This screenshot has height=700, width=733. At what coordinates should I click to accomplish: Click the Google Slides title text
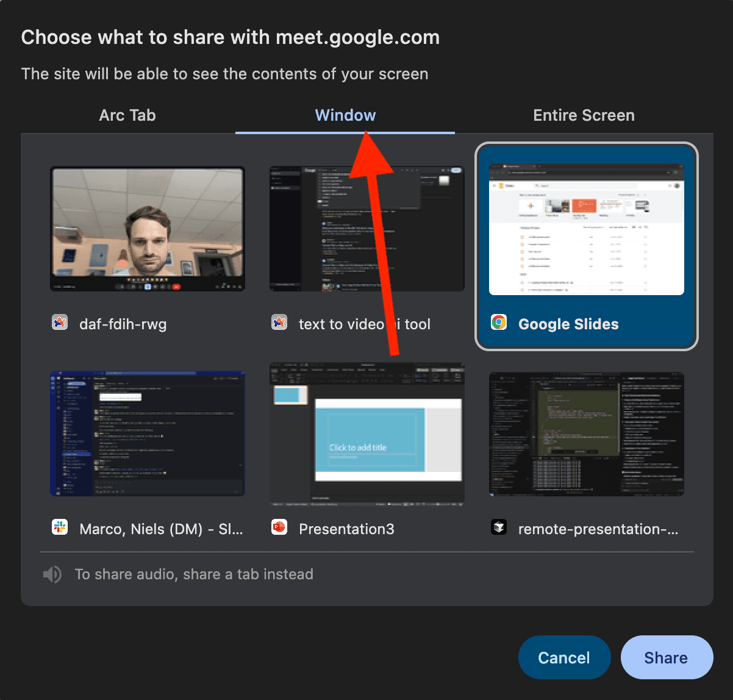pyautogui.click(x=568, y=324)
